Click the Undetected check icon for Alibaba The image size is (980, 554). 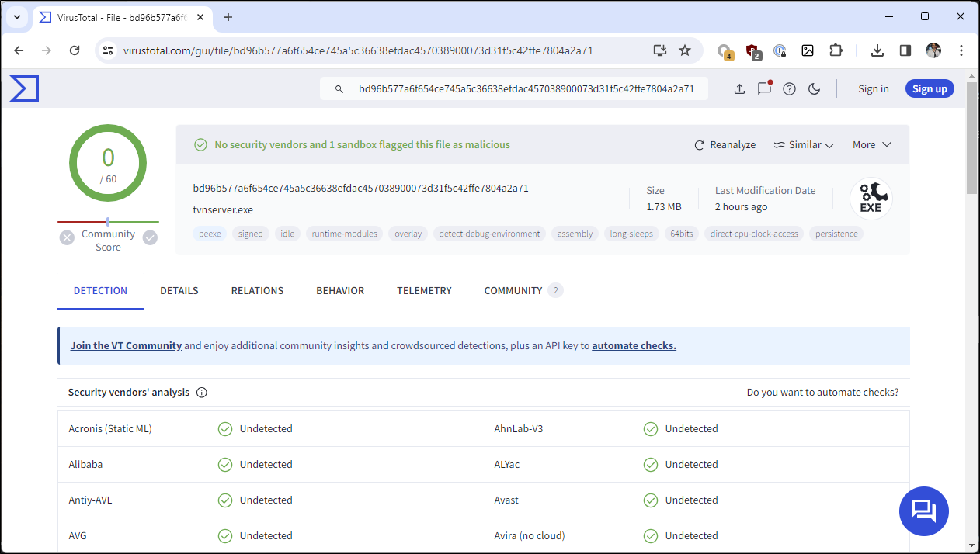(225, 465)
